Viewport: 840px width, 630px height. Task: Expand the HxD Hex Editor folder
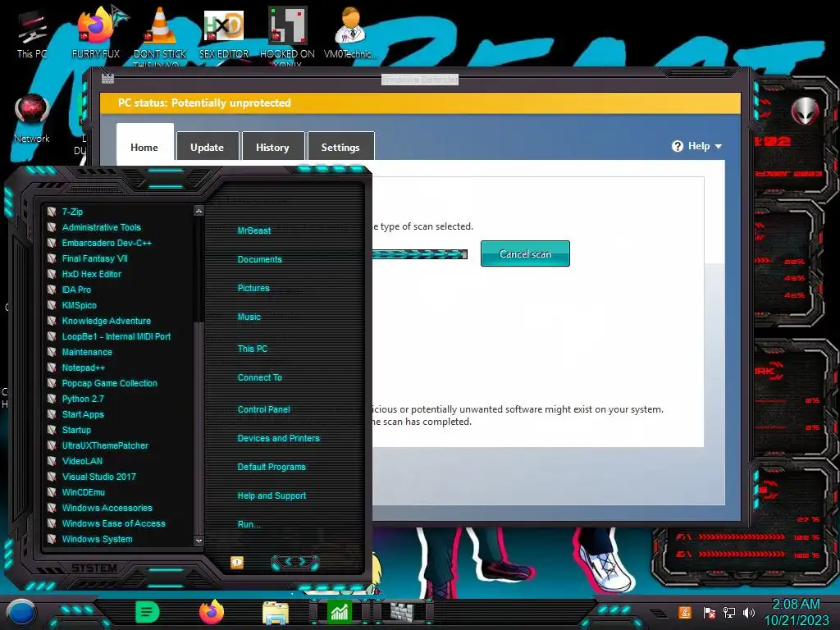pyautogui.click(x=92, y=274)
